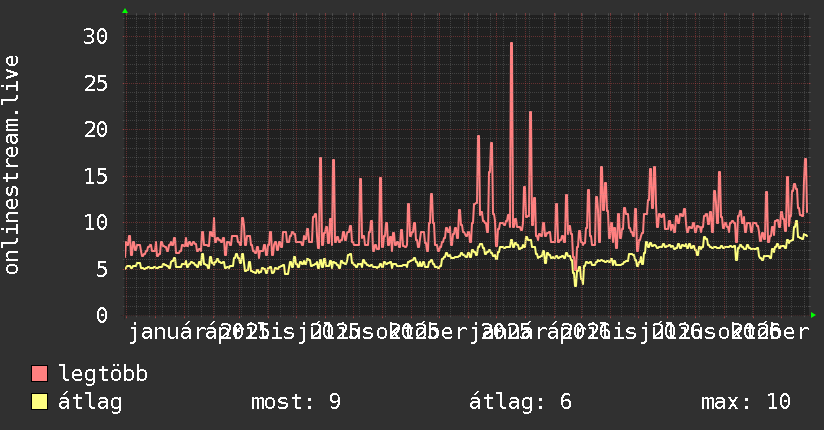Click the green arrow atop the y-axis
The width and height of the screenshot is (824, 430).
[x=125, y=11]
